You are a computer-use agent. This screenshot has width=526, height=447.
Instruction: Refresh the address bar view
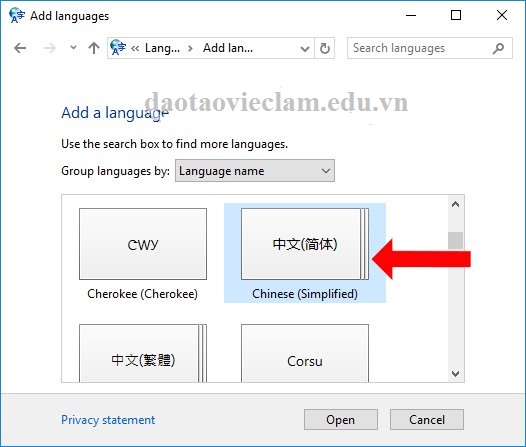pyautogui.click(x=324, y=48)
